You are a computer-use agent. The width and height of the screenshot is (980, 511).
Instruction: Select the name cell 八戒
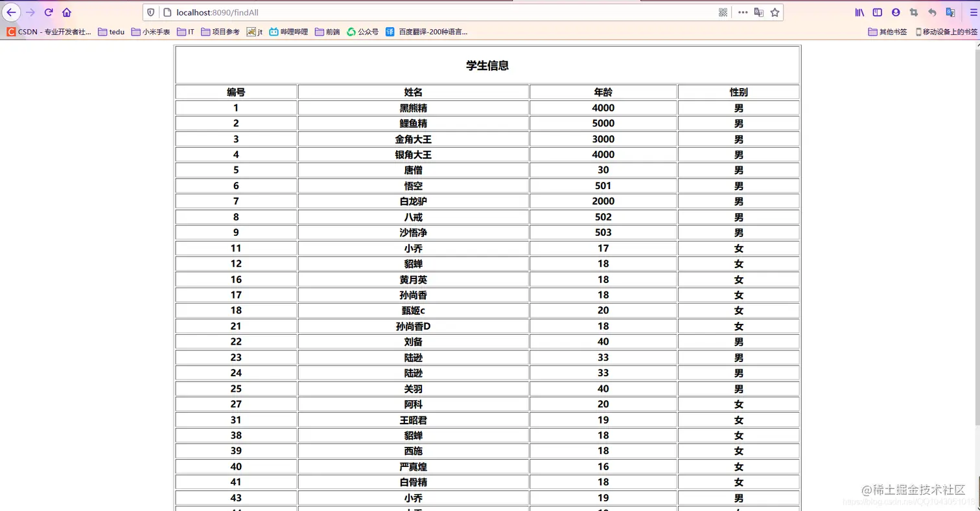click(x=414, y=217)
